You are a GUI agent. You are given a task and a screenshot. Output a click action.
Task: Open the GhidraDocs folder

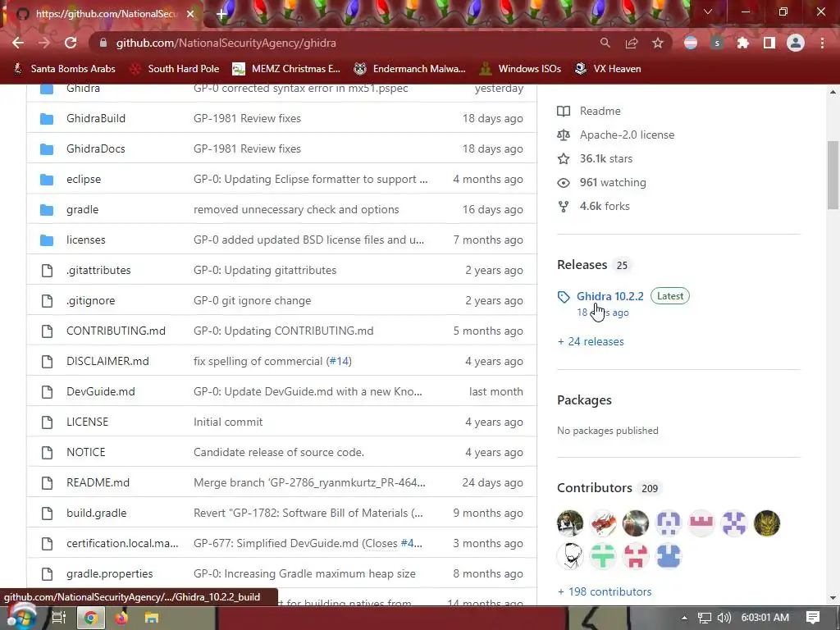(x=96, y=149)
